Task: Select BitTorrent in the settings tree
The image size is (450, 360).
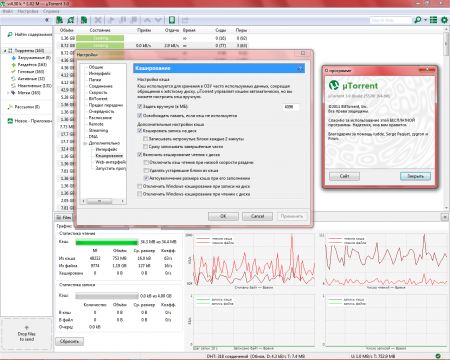Action: point(98,99)
